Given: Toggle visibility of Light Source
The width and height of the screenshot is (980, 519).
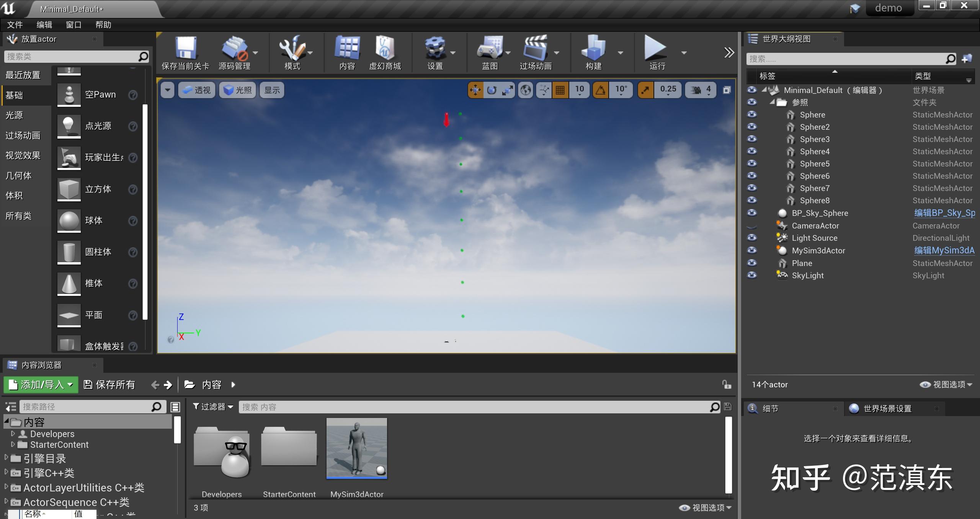Looking at the screenshot, I should pyautogui.click(x=752, y=238).
